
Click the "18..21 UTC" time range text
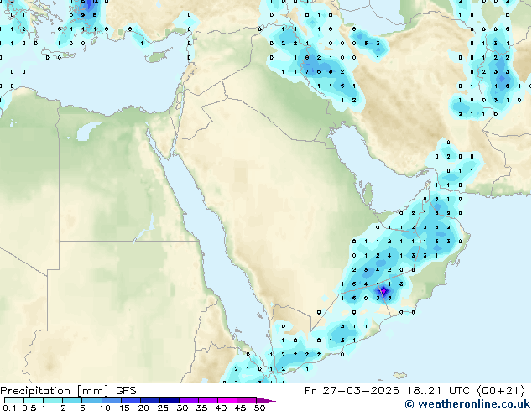click(439, 391)
